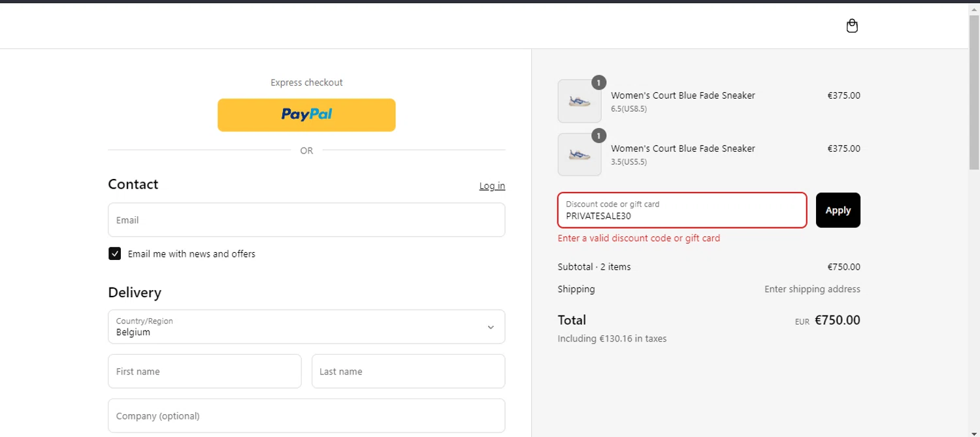The image size is (980, 437).
Task: Click the quantity badge on the 3.5(US5.5) sneaker
Action: pos(598,135)
